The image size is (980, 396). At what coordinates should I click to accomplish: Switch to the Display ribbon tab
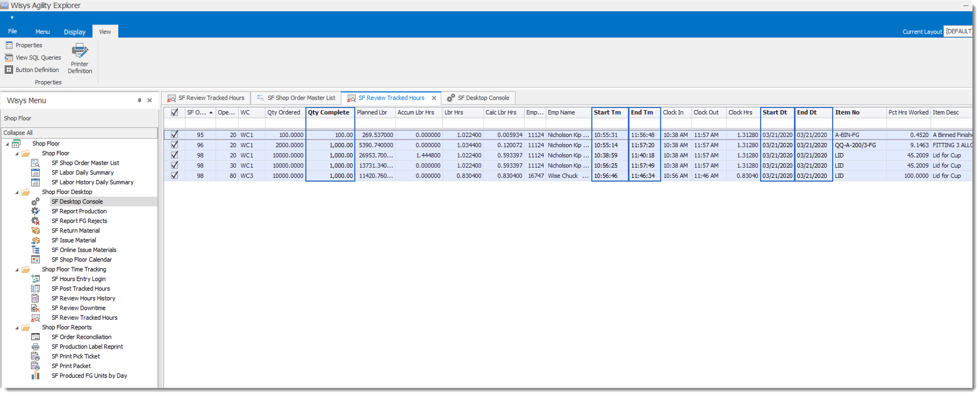[75, 31]
